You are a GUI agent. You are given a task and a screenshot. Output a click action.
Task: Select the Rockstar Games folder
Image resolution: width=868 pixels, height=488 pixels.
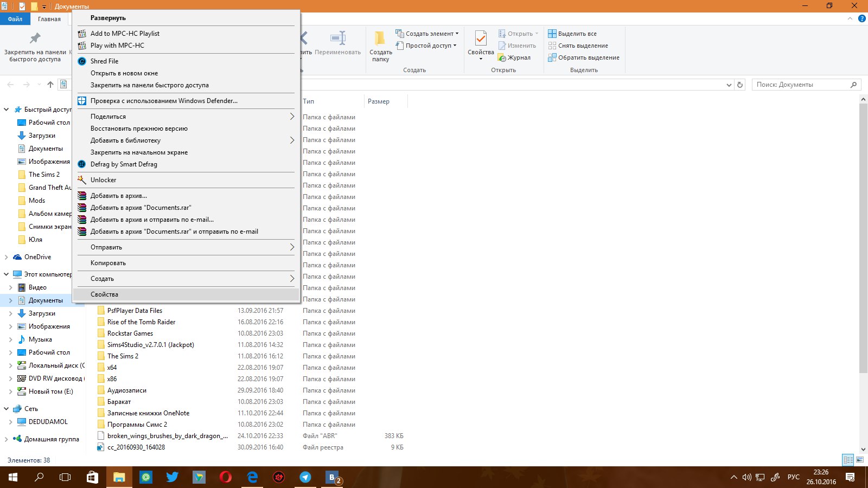point(130,333)
